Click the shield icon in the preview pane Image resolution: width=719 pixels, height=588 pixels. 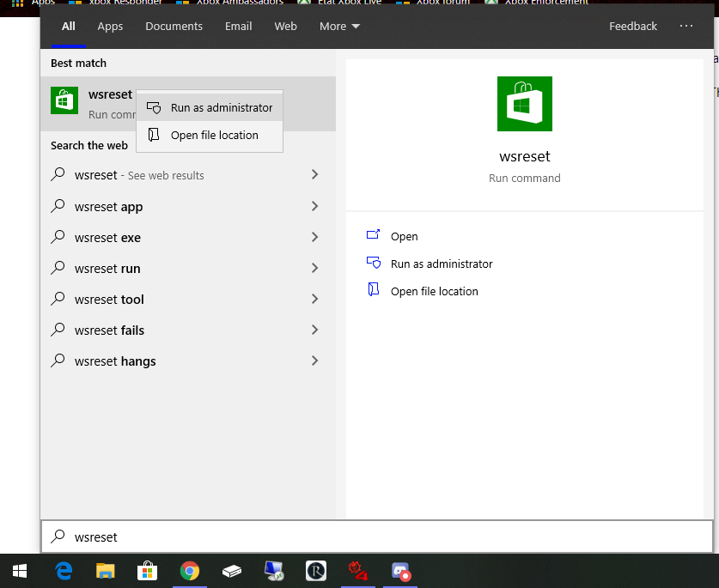[374, 263]
